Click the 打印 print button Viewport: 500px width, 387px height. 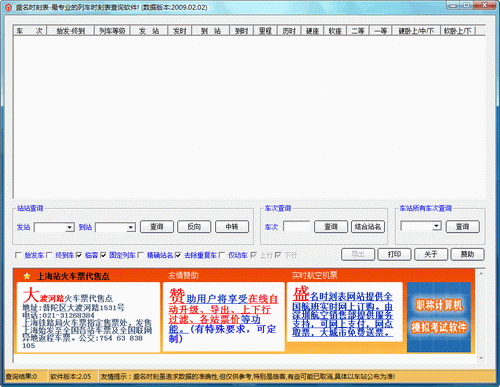394,254
